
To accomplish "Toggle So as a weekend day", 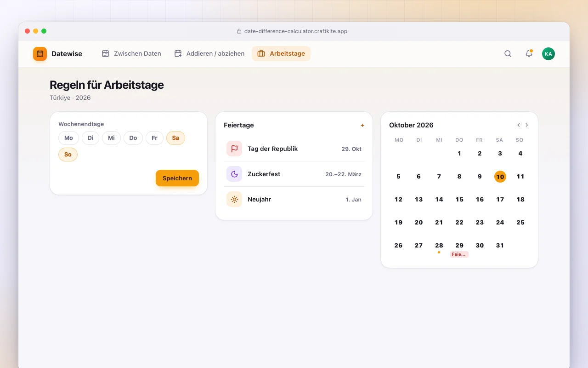I will (68, 155).
